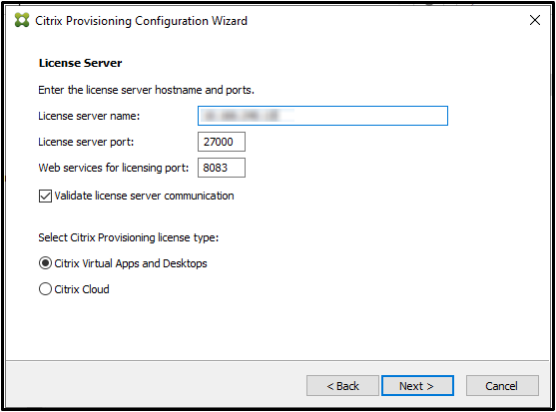Click the 'Web services for licensing port:' label

pyautogui.click(x=113, y=168)
